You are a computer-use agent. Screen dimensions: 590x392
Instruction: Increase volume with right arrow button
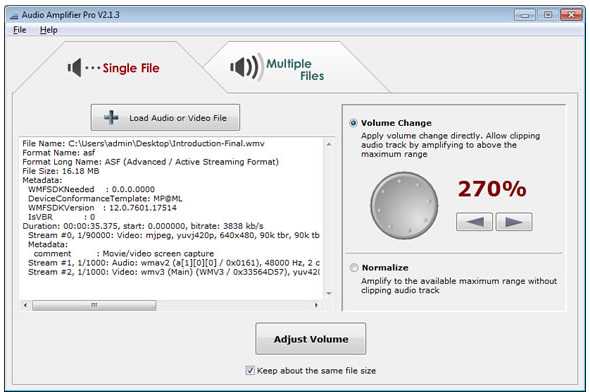click(514, 222)
